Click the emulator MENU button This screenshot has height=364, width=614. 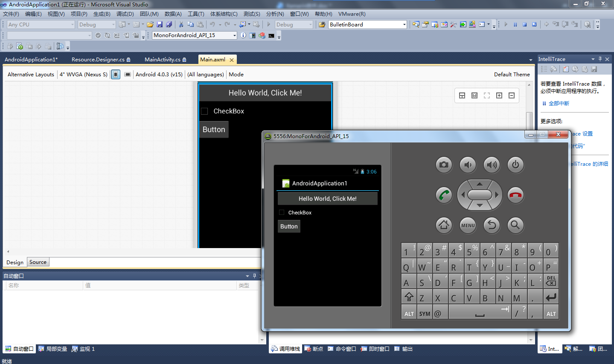pos(468,225)
